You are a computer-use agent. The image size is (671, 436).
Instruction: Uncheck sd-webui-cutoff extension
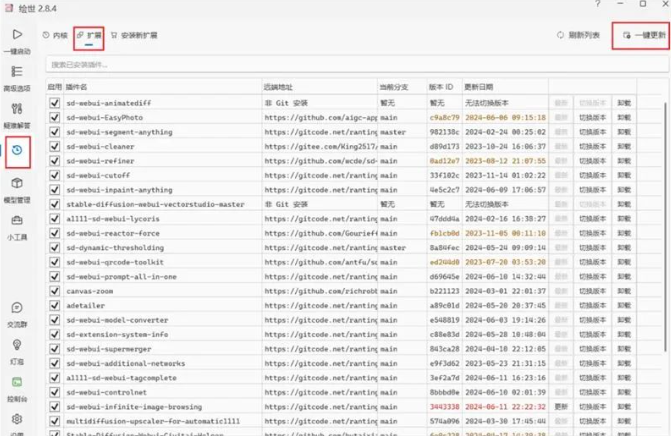(x=54, y=175)
